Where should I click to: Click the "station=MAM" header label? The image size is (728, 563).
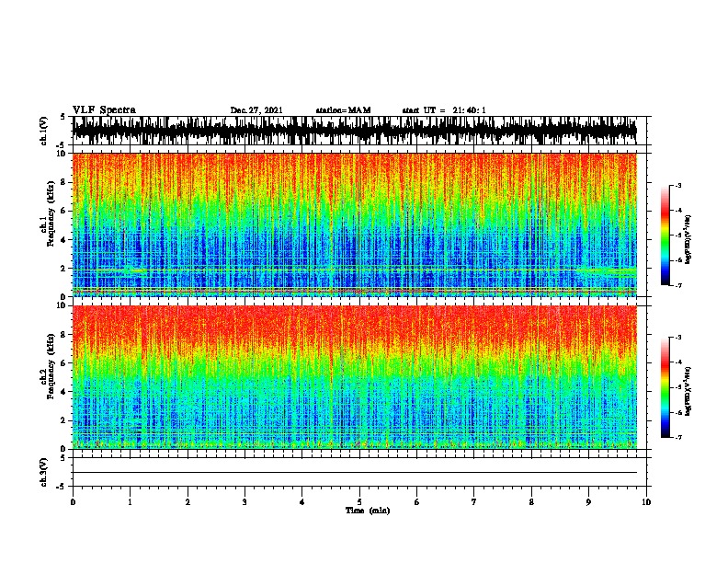pyautogui.click(x=343, y=110)
